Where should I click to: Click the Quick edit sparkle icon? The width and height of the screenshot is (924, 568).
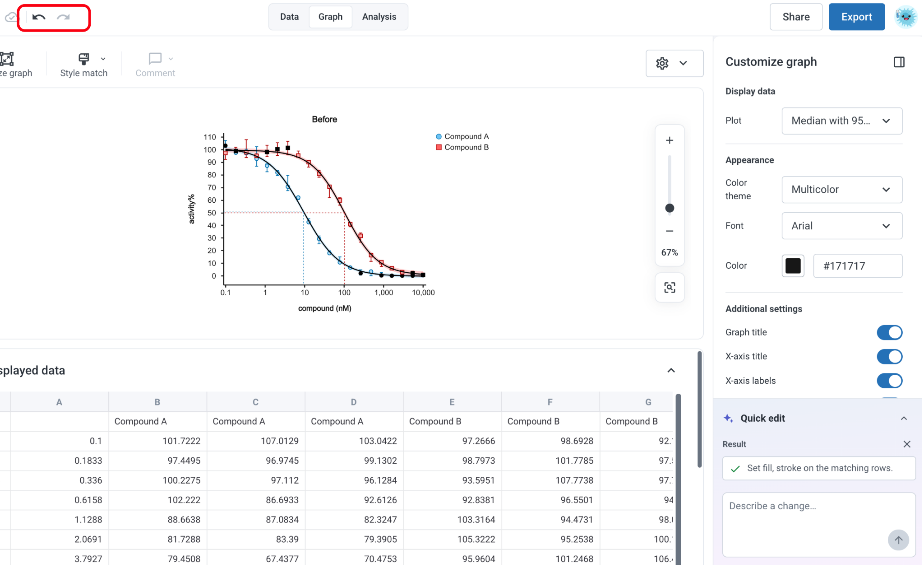[x=728, y=418]
